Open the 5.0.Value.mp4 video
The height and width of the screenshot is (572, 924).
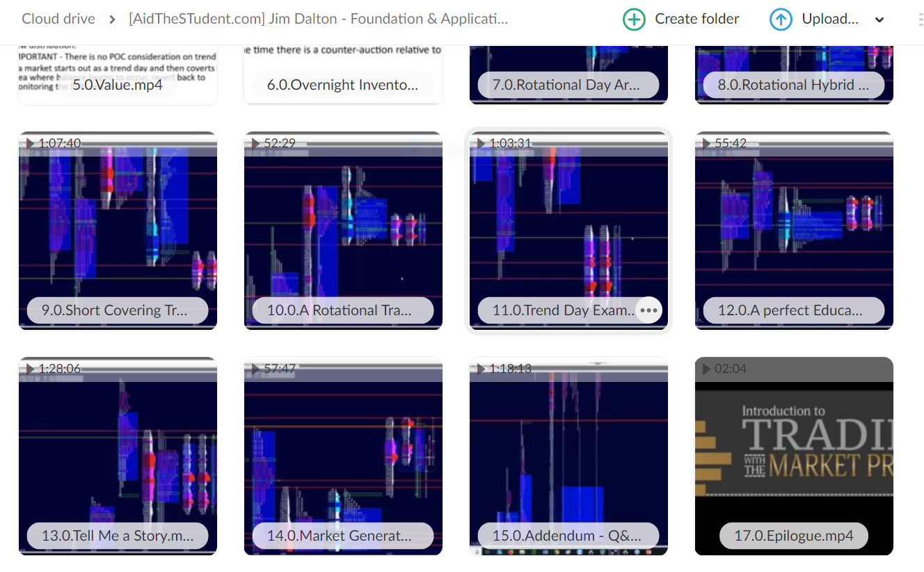[x=118, y=74]
